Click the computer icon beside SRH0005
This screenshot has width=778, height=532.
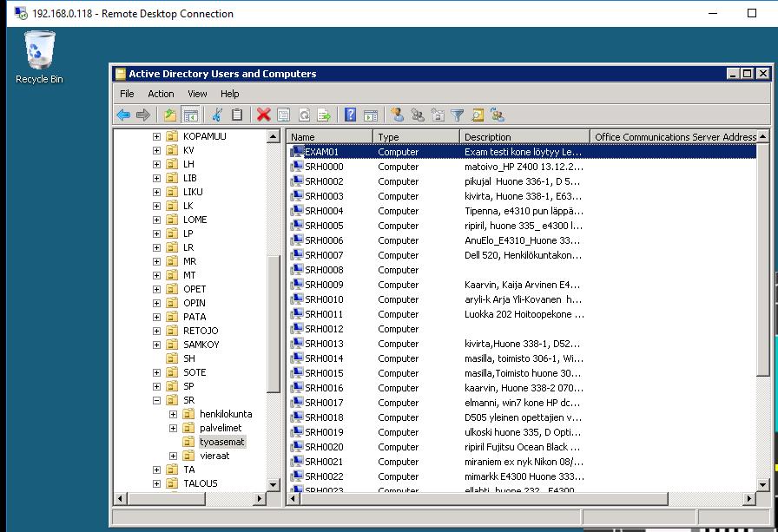pyautogui.click(x=297, y=225)
